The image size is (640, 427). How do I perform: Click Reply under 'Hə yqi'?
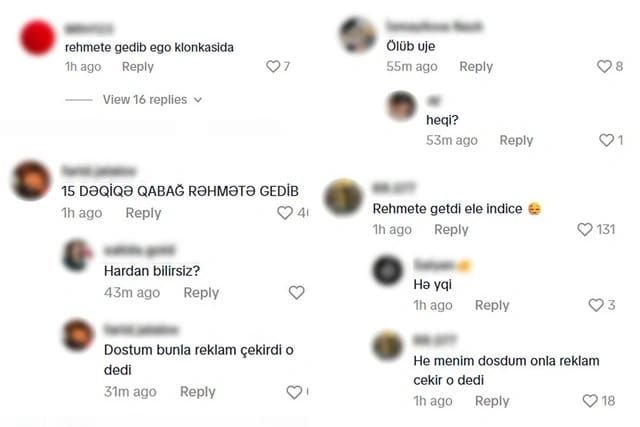click(x=492, y=305)
